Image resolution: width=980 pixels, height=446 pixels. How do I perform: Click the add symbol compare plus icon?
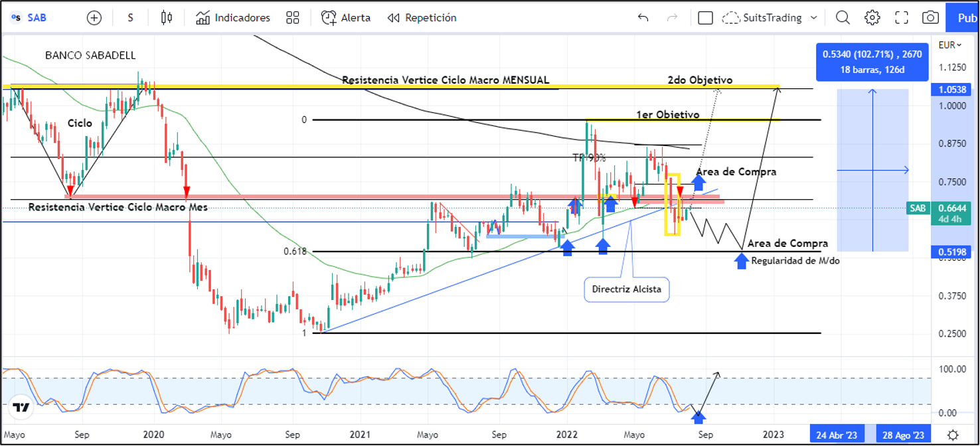point(94,18)
